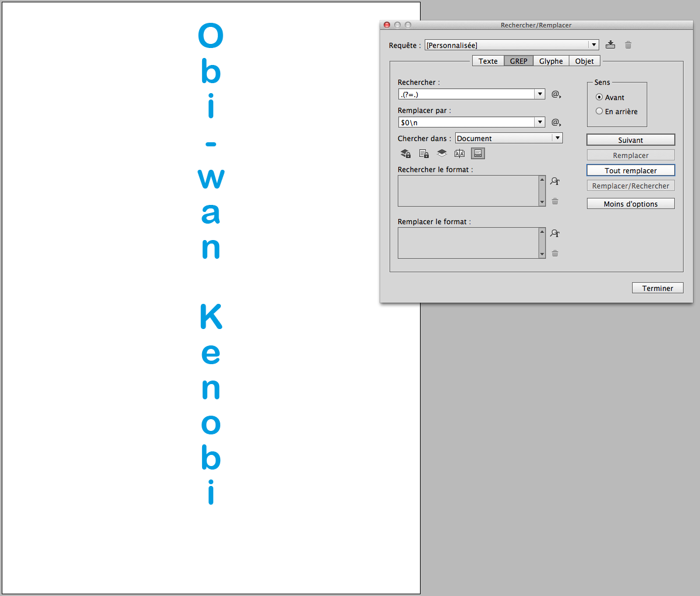The height and width of the screenshot is (596, 700).
Task: Click the Terminer button
Action: coord(658,288)
